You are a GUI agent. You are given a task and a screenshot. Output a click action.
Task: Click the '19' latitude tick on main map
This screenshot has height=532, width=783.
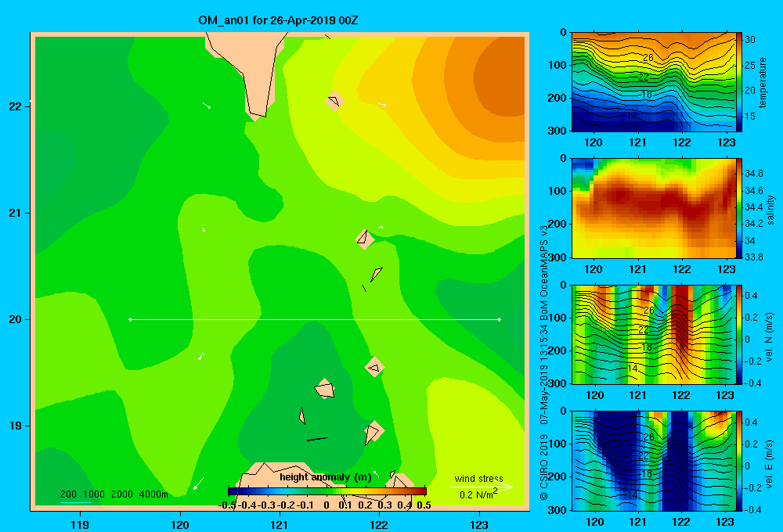click(x=15, y=426)
